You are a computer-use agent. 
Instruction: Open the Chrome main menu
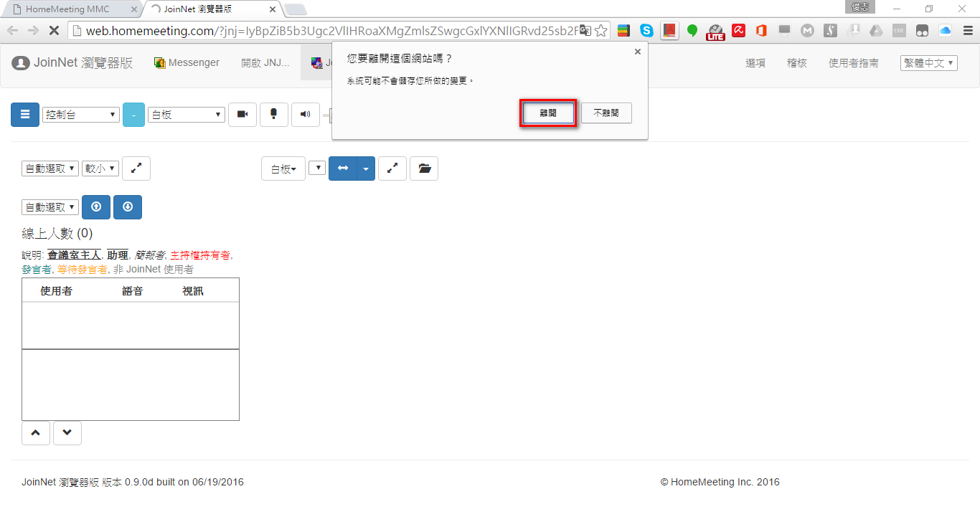pyautogui.click(x=966, y=30)
